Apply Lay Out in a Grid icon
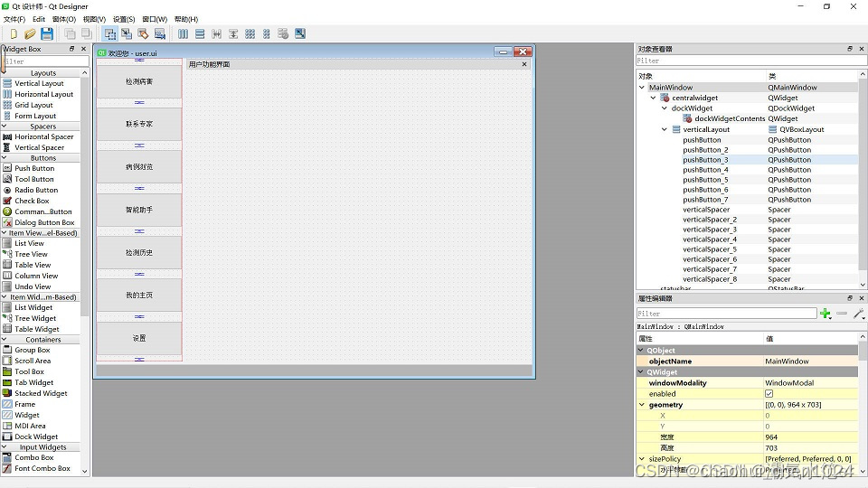Image resolution: width=868 pixels, height=488 pixels. (250, 33)
